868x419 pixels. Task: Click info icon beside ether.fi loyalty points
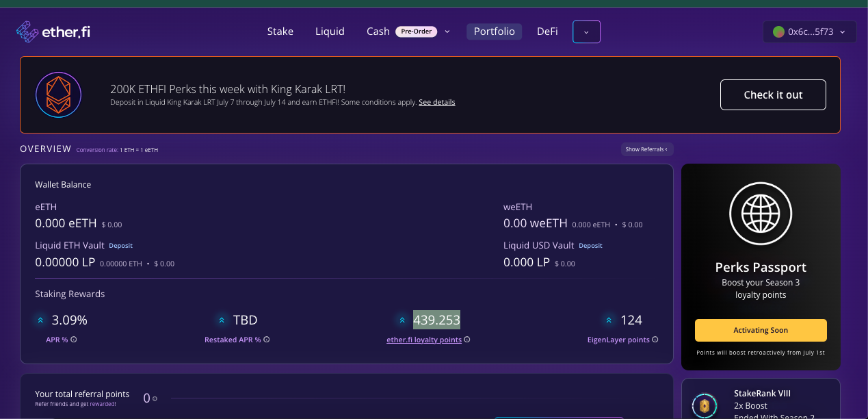click(x=467, y=340)
